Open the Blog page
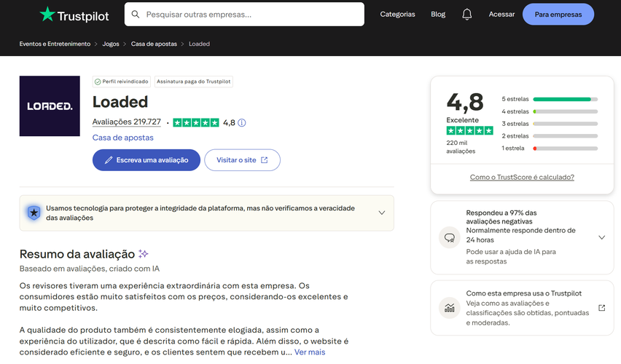 pos(438,15)
